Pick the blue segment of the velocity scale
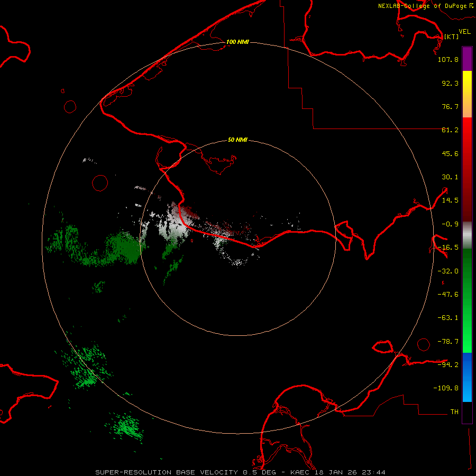476x476 pixels. point(467,377)
